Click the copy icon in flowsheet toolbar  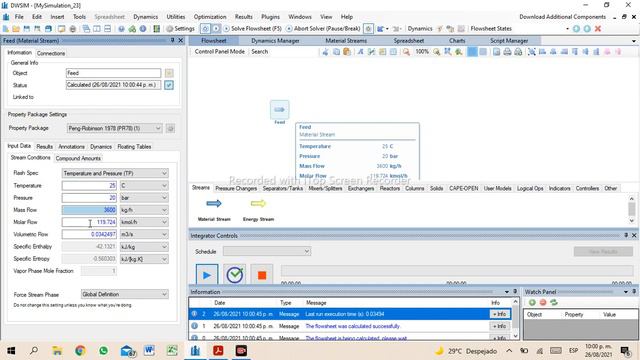pos(336,52)
